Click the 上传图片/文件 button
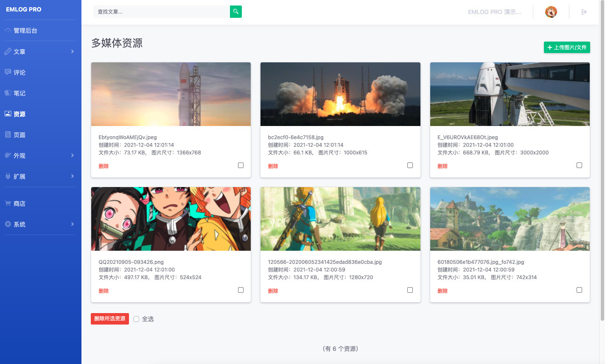Image resolution: width=605 pixels, height=364 pixels. pyautogui.click(x=567, y=48)
